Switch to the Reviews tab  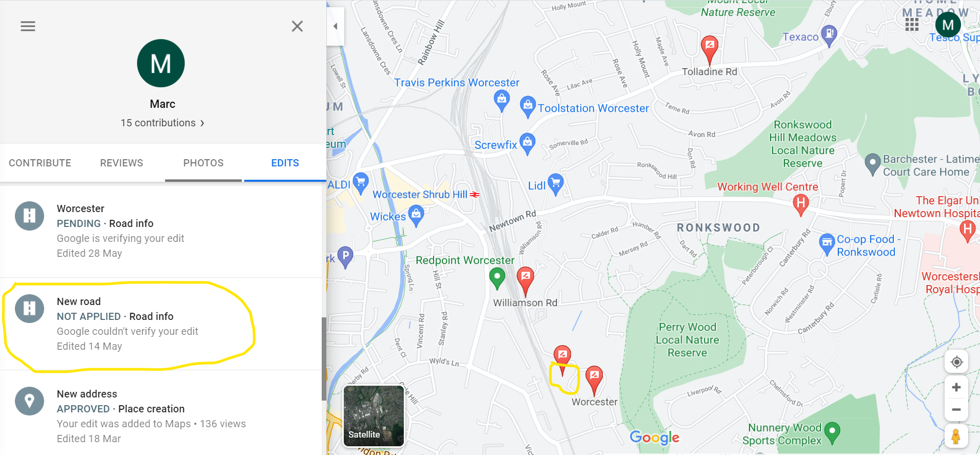point(122,163)
